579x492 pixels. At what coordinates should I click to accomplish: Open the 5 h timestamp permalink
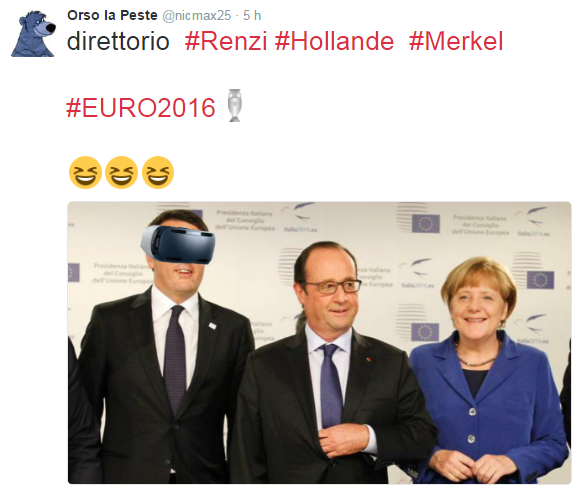tap(252, 16)
